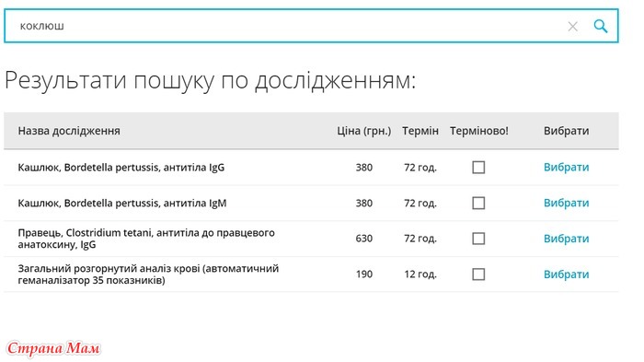Check 'Терміново!' box for Кашлюк IgG row
Viewport: 644px width, 362px height.
click(478, 168)
